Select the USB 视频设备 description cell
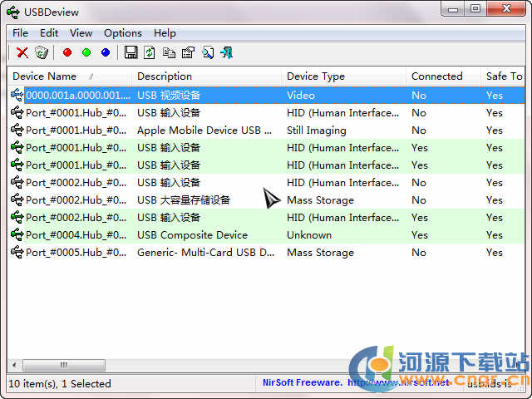 [x=169, y=96]
